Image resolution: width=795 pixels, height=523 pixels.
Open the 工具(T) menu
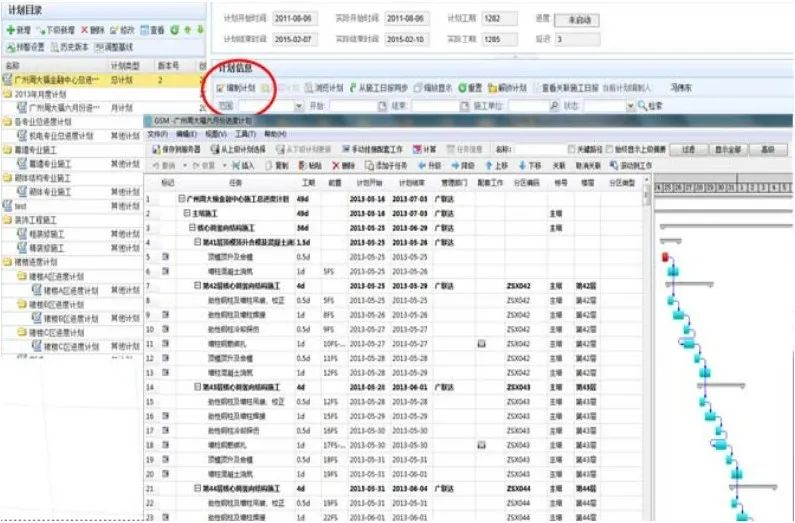245,132
